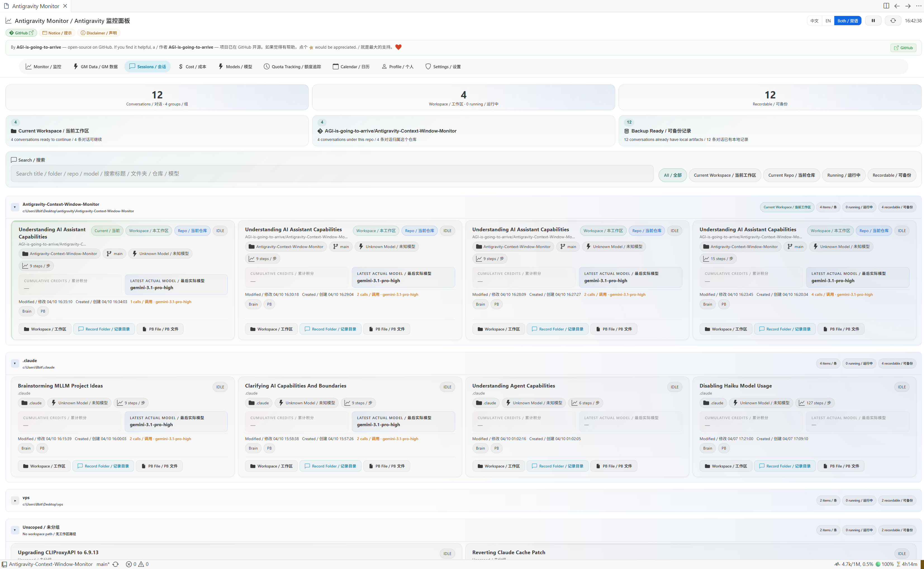Image resolution: width=924 pixels, height=569 pixels.
Task: Select Both / 双语 language mode
Action: 848,21
